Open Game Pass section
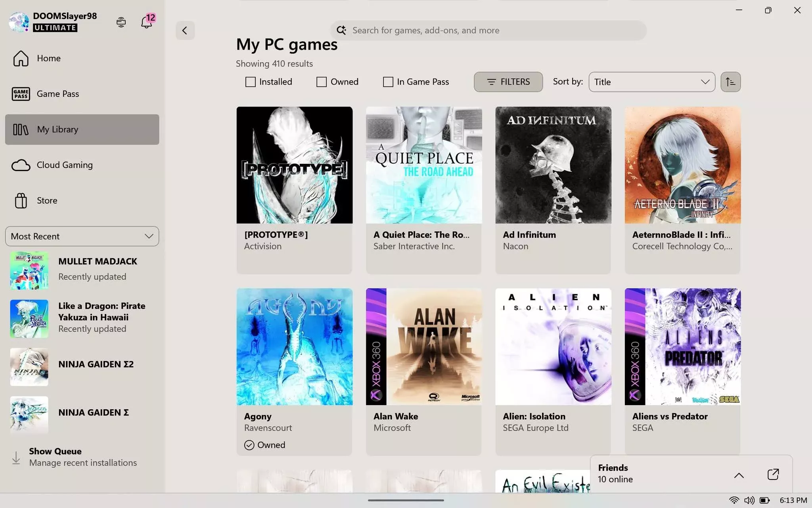812x508 pixels. 82,94
